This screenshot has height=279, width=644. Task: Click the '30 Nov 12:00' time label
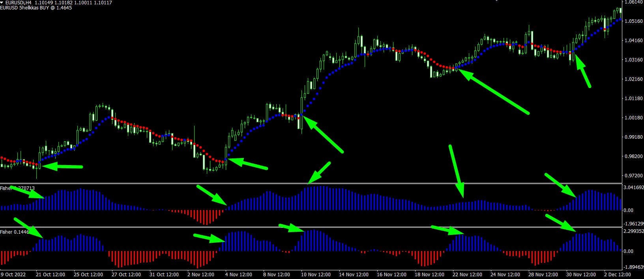point(581,275)
